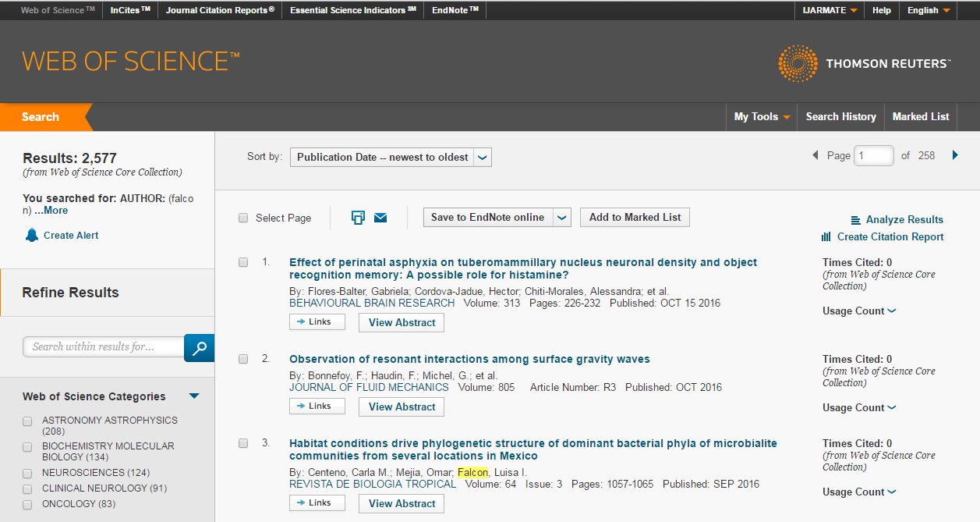Click the Analyze Results link
Screen dimensions: 980x522
point(904,220)
